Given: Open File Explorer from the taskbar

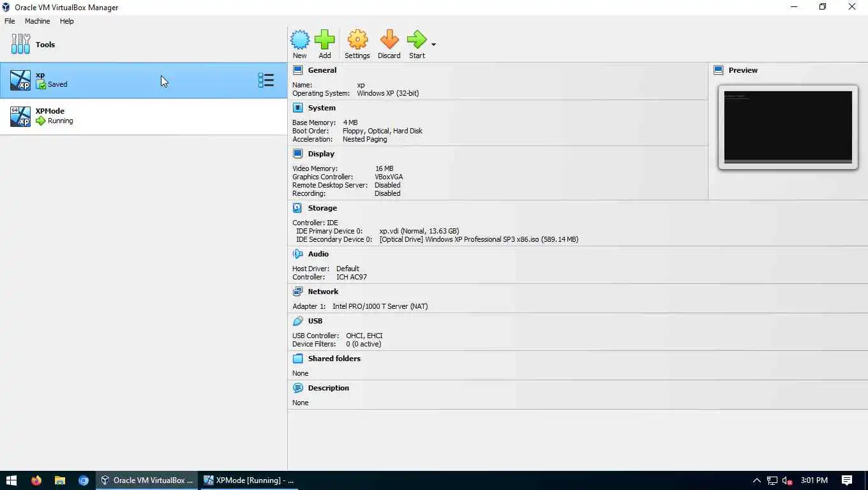Looking at the screenshot, I should [x=60, y=480].
